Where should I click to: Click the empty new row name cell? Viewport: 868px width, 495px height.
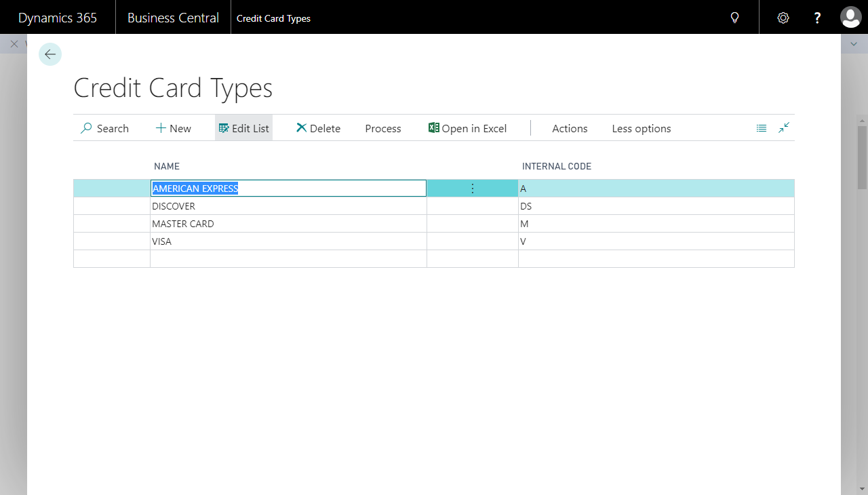click(288, 259)
